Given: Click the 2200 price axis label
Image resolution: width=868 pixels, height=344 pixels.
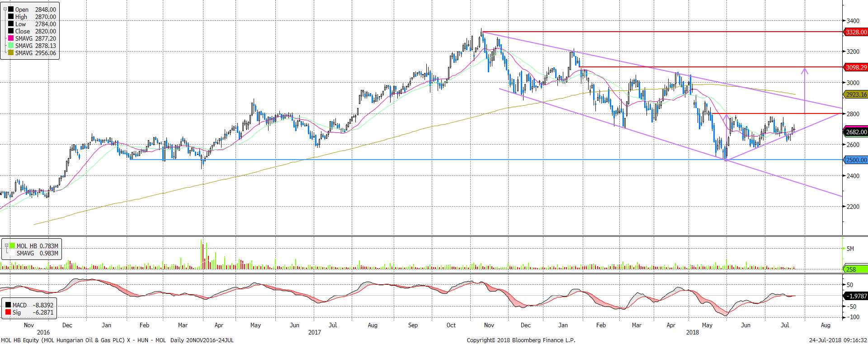Looking at the screenshot, I should pos(853,207).
